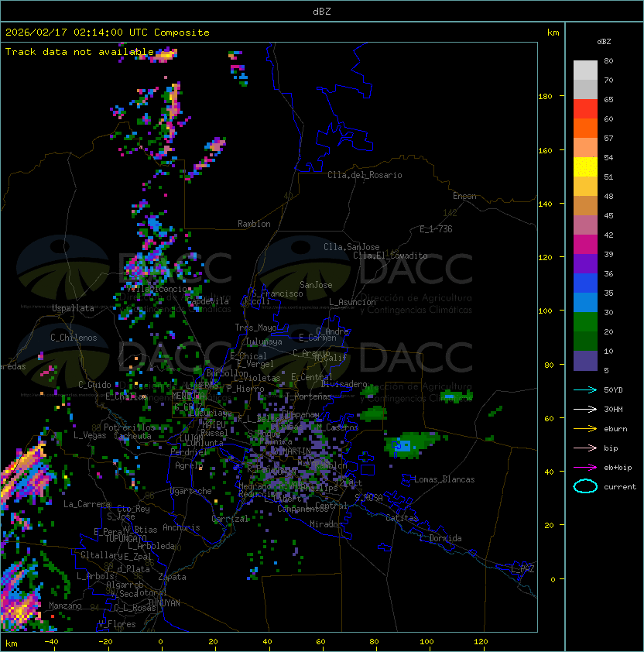Click the 'Mirador' map label
The image size is (644, 652).
(326, 524)
